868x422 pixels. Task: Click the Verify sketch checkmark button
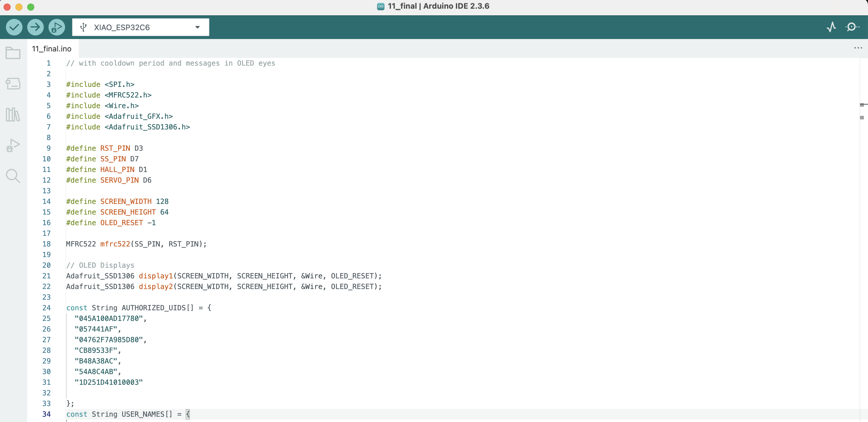click(x=14, y=27)
